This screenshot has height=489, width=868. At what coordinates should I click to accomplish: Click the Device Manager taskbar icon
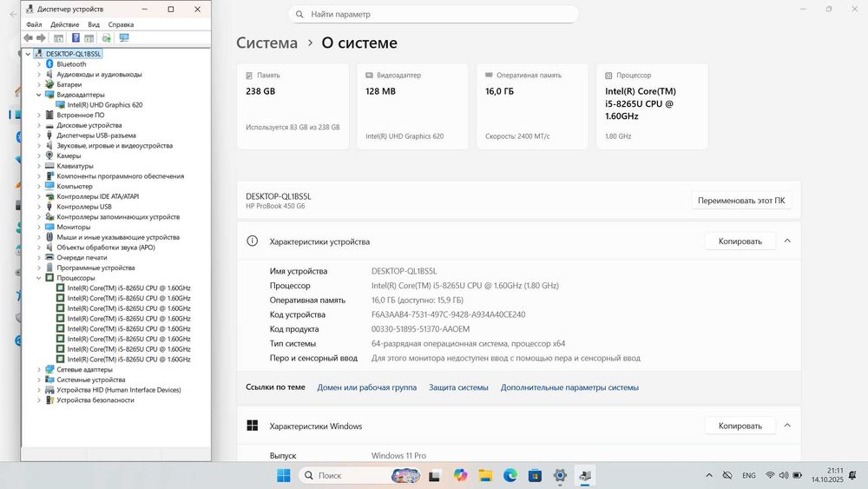tap(585, 475)
